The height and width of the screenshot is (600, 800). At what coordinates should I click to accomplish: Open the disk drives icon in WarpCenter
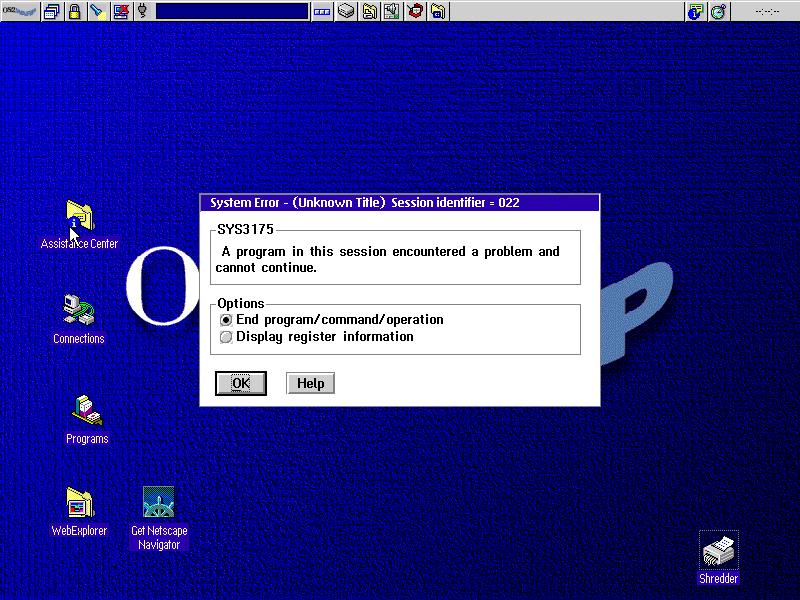(346, 11)
